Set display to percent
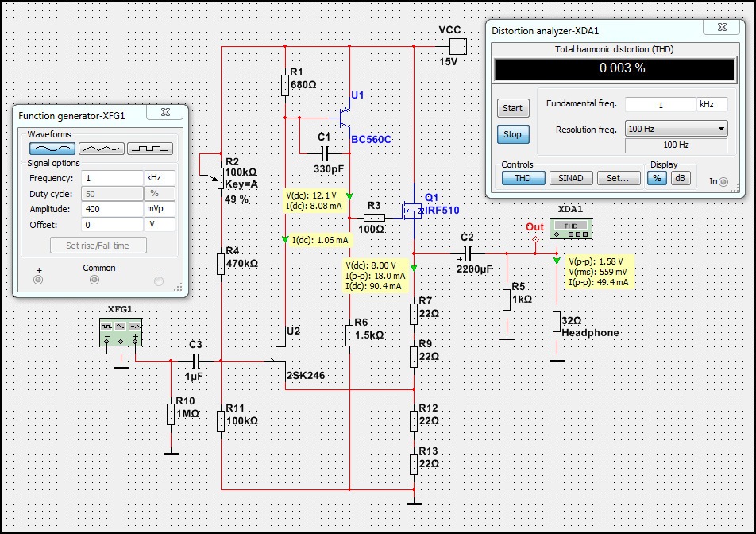This screenshot has height=534, width=756. 658,178
